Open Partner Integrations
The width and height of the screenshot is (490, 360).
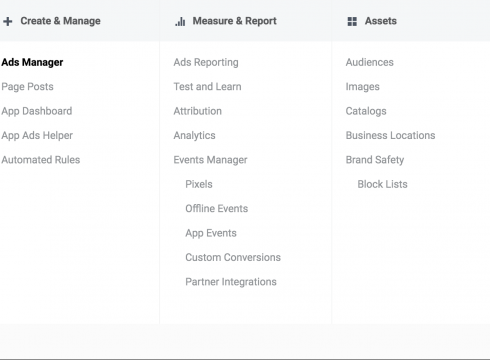tap(231, 282)
